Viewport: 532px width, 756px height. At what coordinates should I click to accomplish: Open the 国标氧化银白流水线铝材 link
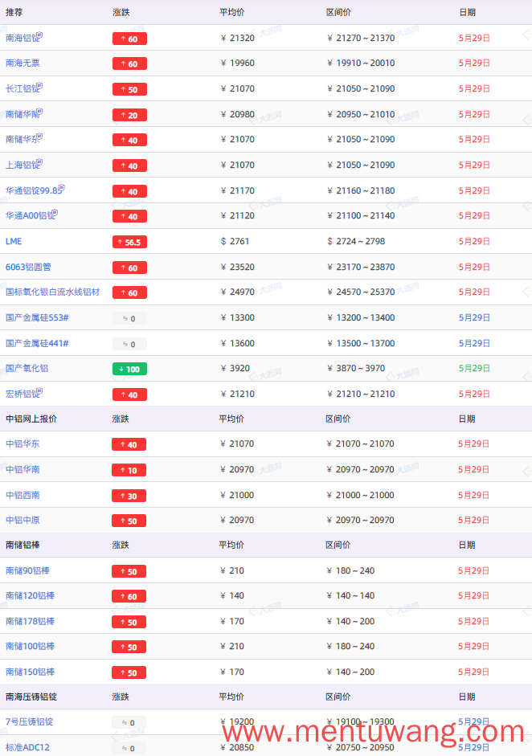click(52, 292)
